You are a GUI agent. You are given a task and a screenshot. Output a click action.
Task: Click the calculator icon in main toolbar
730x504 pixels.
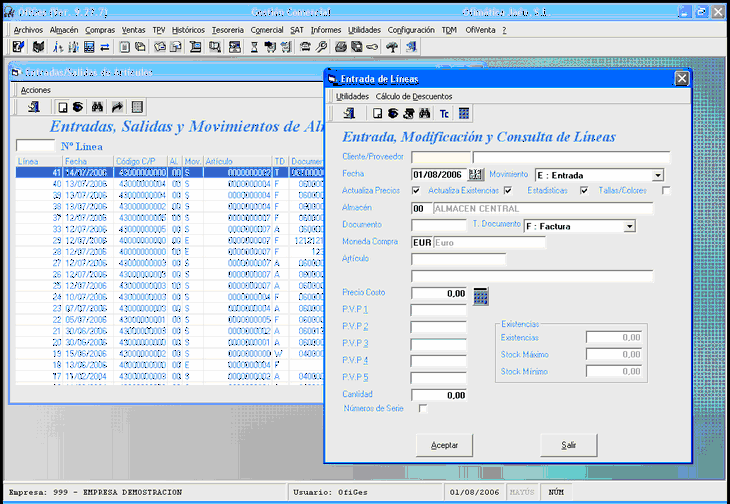pyautogui.click(x=89, y=47)
